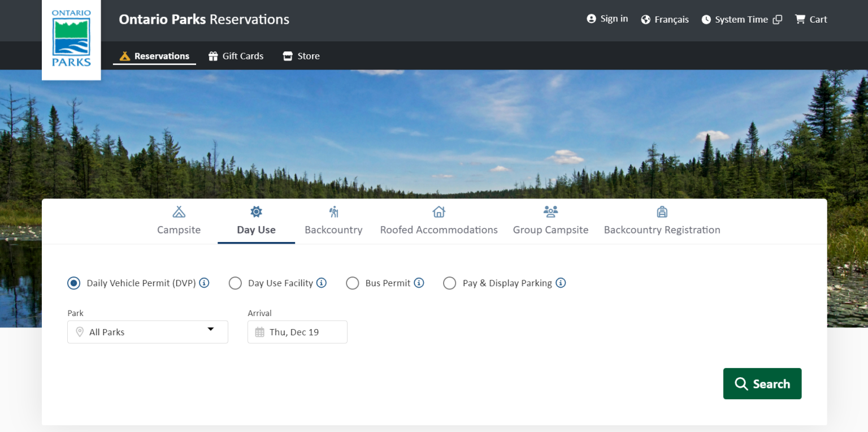Click the info icon next to Day Use Facility
This screenshot has height=432, width=868.
click(x=322, y=283)
